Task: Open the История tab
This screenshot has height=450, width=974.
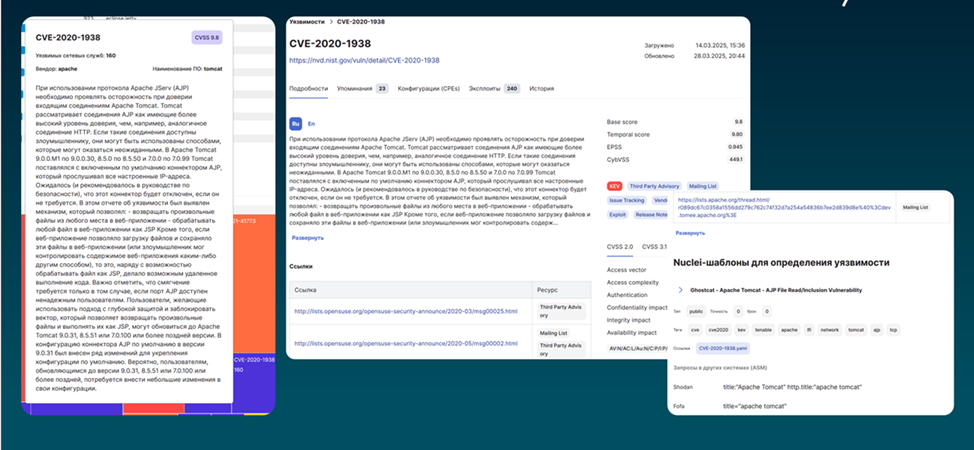Action: pyautogui.click(x=542, y=89)
